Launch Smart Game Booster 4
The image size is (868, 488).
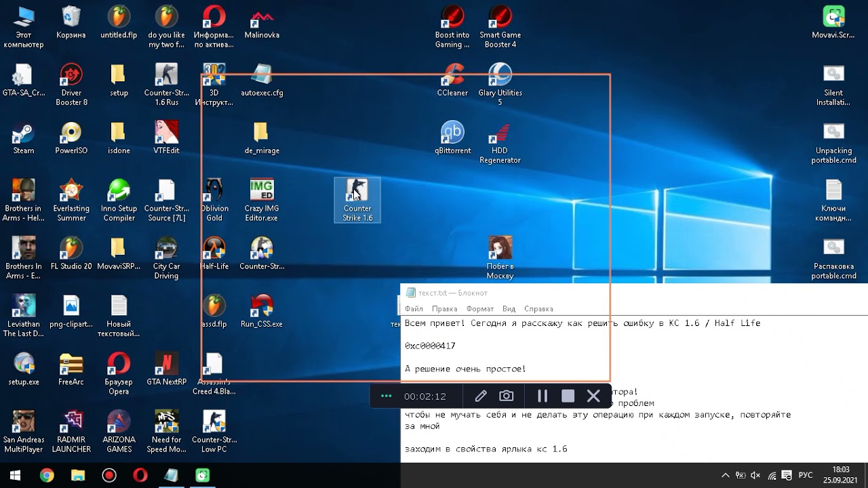(500, 27)
